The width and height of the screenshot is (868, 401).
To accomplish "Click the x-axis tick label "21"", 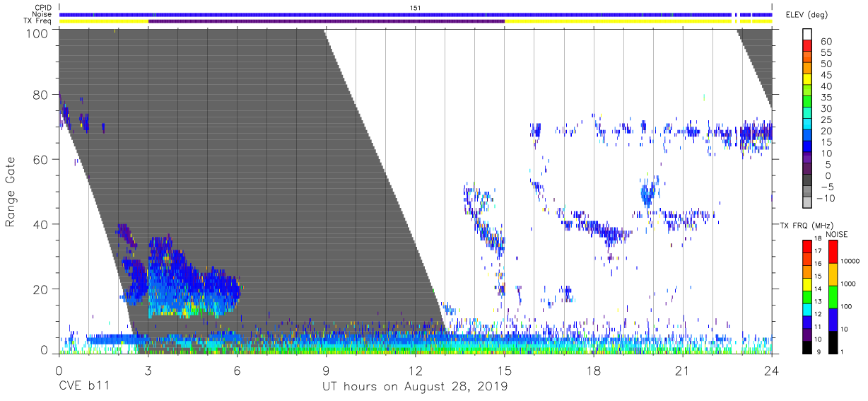I will click(x=682, y=371).
